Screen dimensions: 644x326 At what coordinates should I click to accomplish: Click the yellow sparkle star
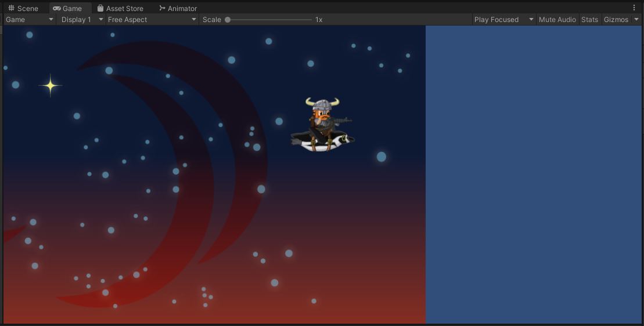click(x=51, y=86)
